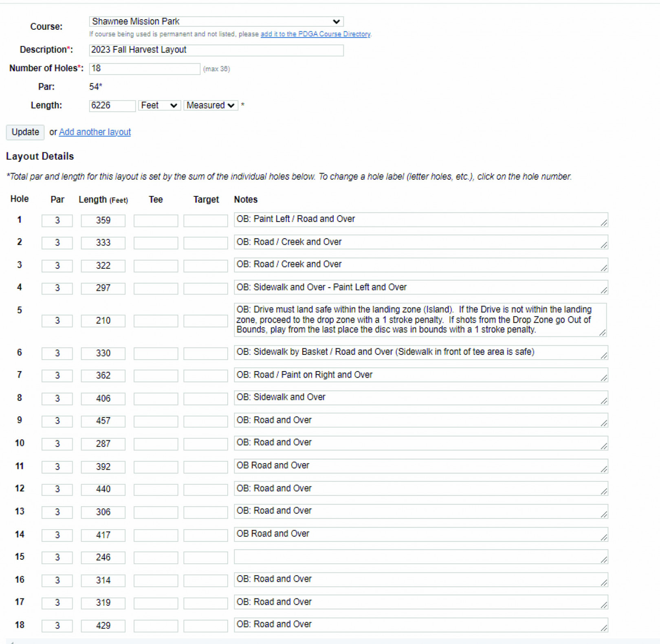Select hole 1 Target field
The width and height of the screenshot is (660, 644).
(x=205, y=220)
